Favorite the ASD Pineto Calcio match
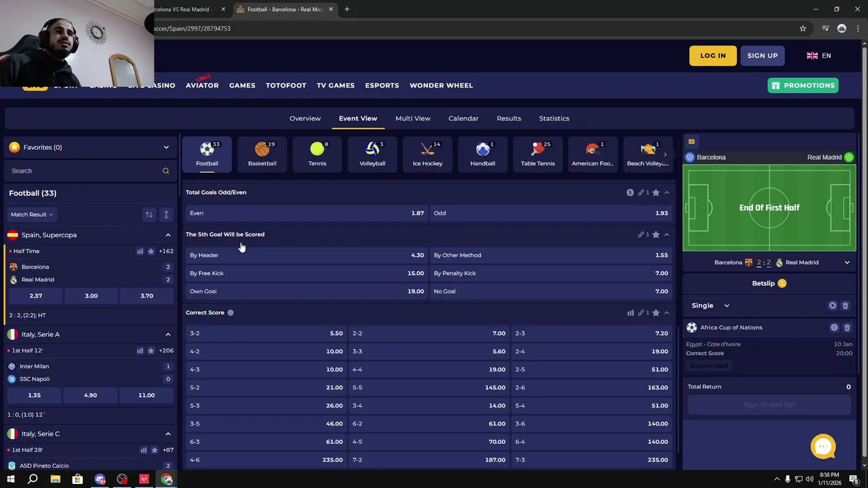This screenshot has height=488, width=868. coord(155,450)
